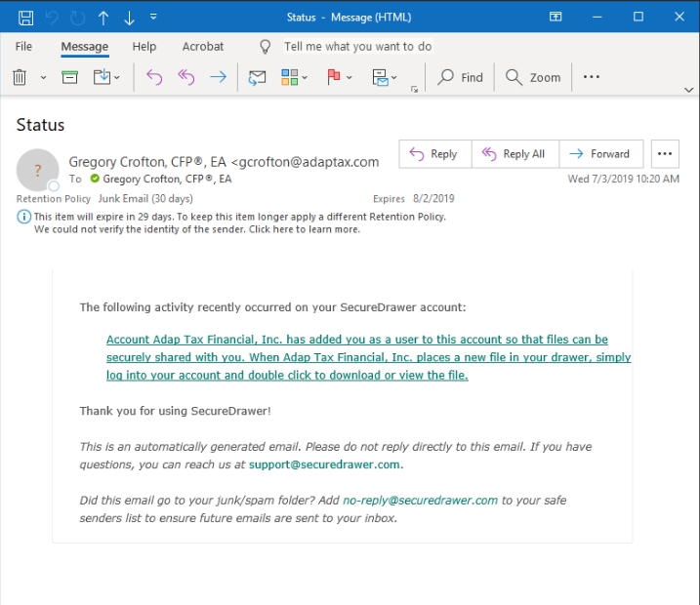Minimize the message window
700x605 pixels.
click(597, 17)
